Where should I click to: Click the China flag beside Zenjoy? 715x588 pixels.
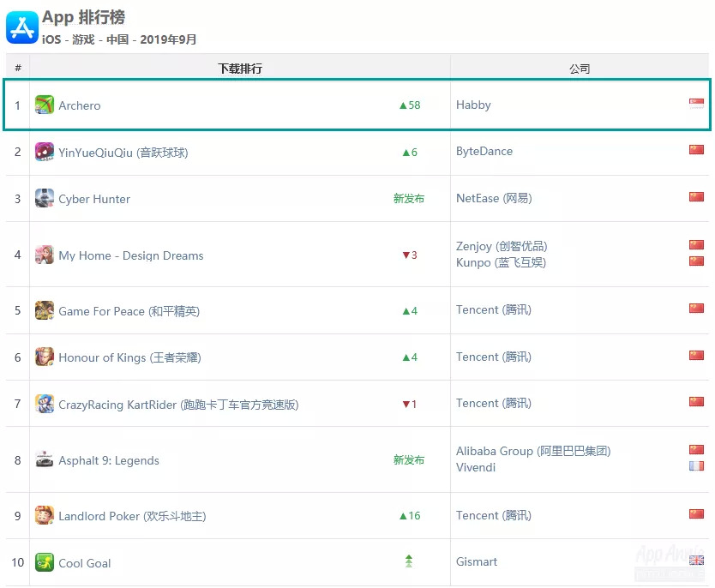(x=696, y=245)
